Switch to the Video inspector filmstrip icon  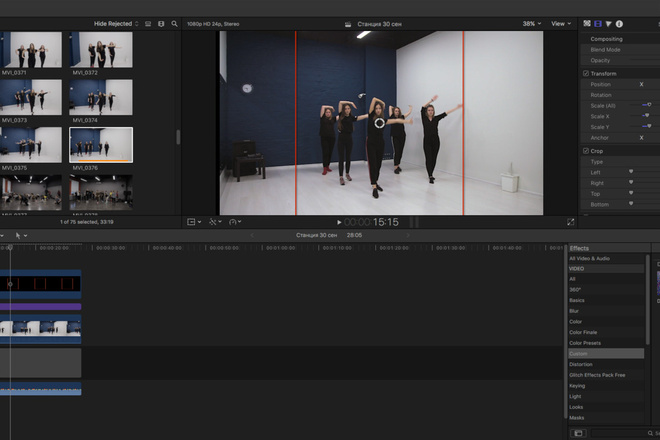(x=598, y=24)
